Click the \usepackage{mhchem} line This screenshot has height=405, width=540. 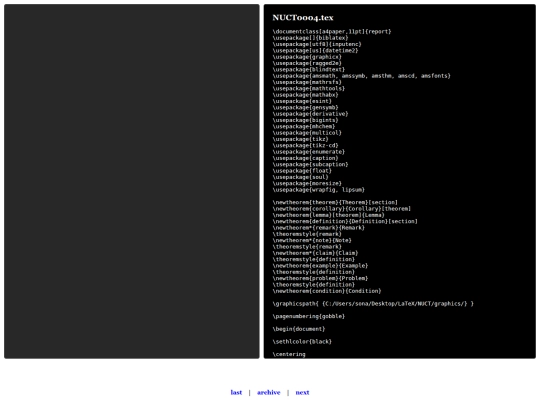(x=304, y=126)
